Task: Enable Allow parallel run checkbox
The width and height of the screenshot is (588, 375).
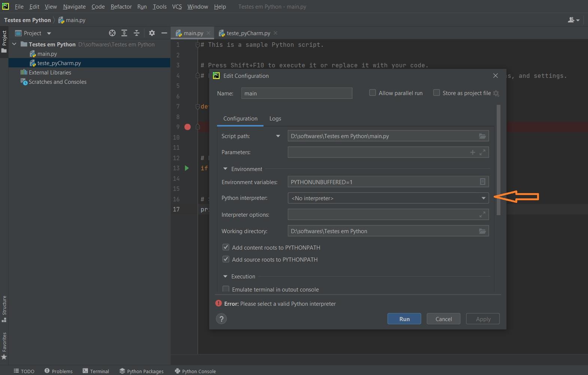Action: [x=372, y=93]
